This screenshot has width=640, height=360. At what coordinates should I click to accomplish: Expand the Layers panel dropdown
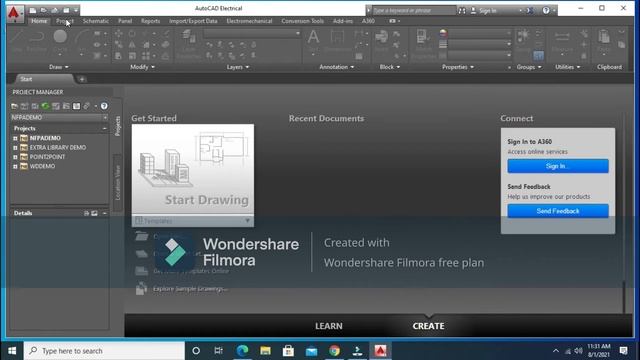click(238, 67)
